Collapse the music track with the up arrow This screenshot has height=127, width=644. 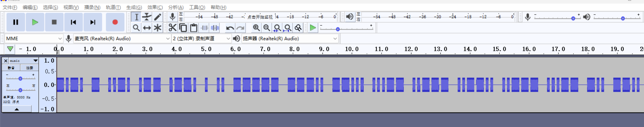(17, 109)
